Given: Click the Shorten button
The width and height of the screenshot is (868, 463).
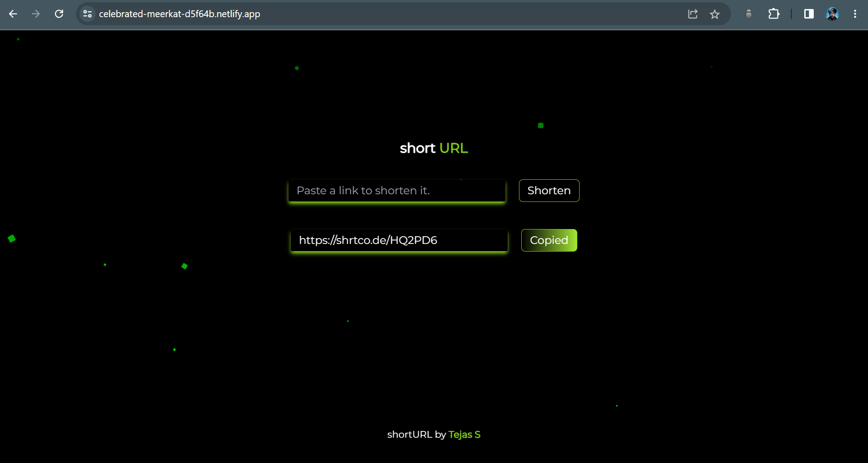Looking at the screenshot, I should click(x=549, y=190).
